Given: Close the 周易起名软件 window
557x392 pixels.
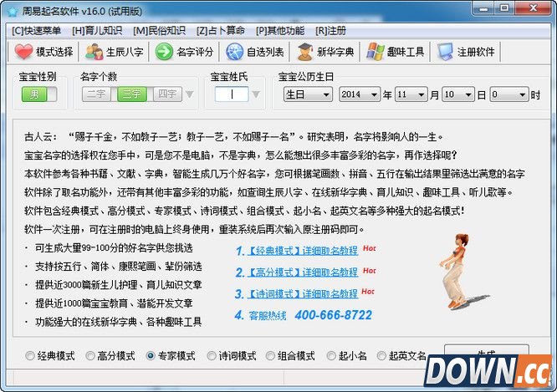Looking at the screenshot, I should (x=533, y=8).
